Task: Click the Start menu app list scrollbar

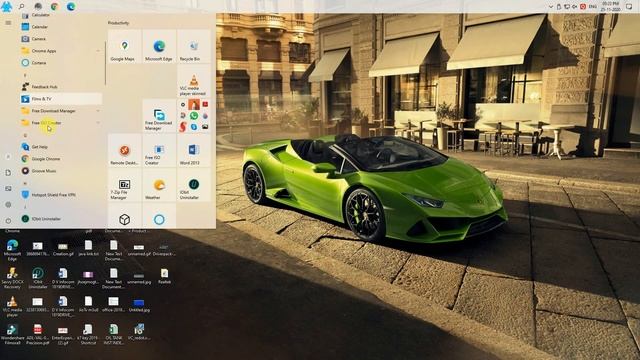Action: 105,63
